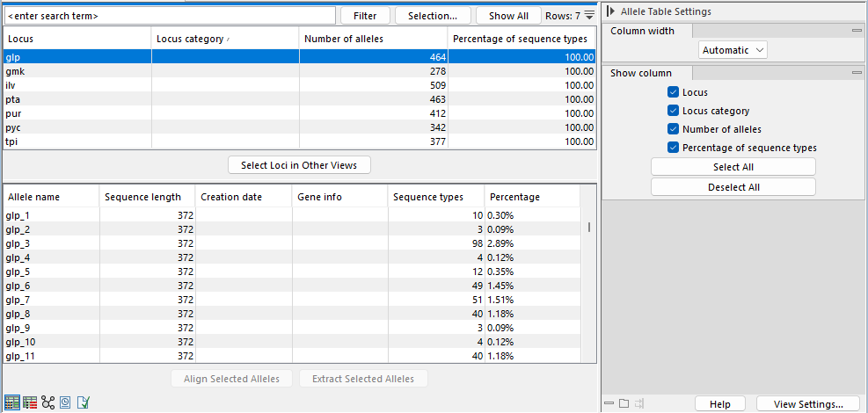This screenshot has height=413, width=868.
Task: Open the allele table view icon
Action: (x=12, y=402)
